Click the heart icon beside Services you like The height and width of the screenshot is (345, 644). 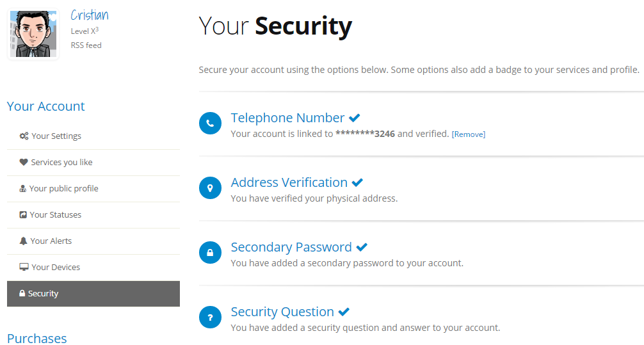click(24, 163)
